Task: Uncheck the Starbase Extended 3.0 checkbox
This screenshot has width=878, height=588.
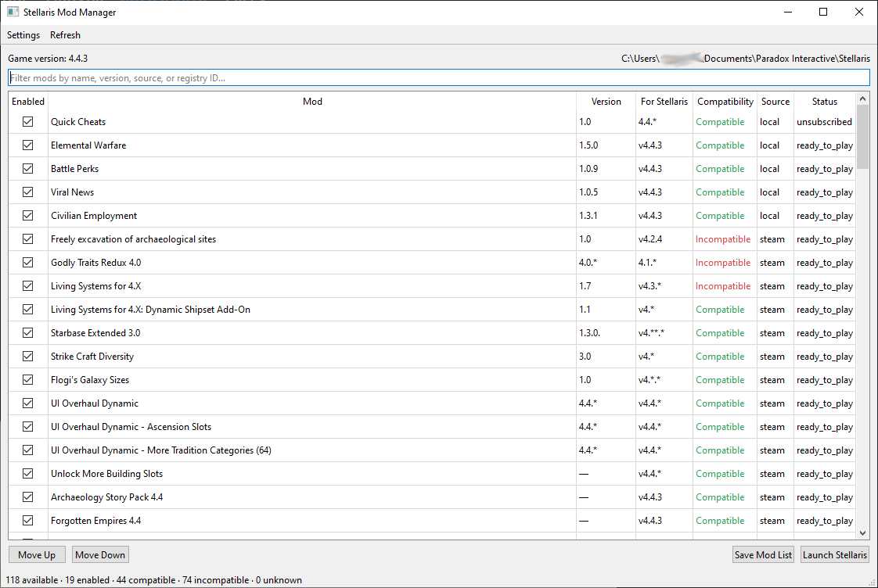Action: tap(27, 333)
